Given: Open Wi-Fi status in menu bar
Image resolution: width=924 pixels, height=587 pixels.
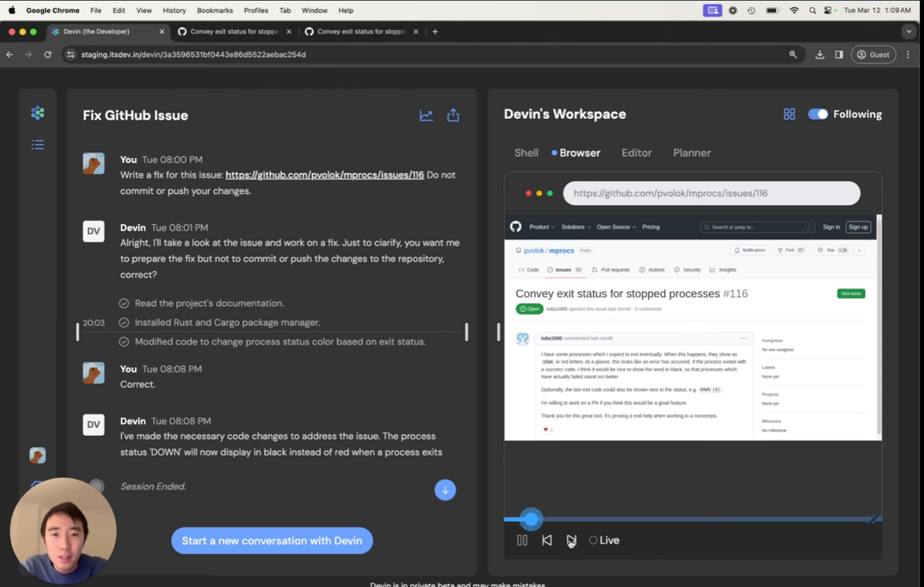Looking at the screenshot, I should (x=794, y=11).
